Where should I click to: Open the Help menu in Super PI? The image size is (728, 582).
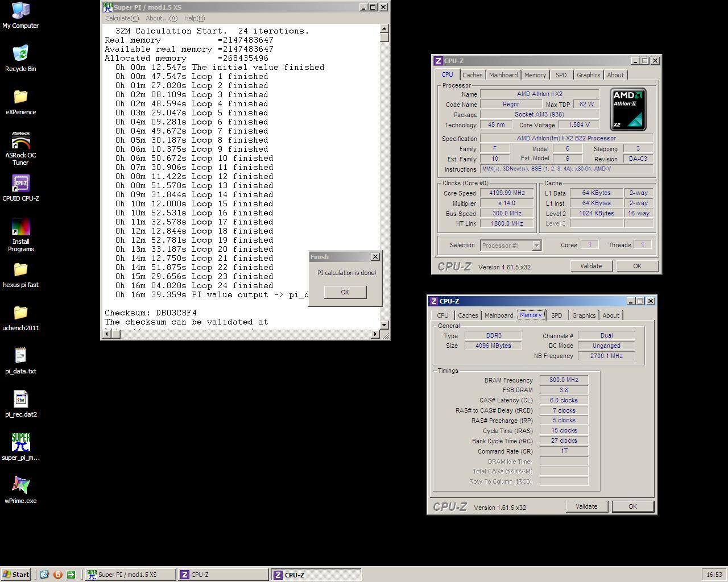click(195, 18)
